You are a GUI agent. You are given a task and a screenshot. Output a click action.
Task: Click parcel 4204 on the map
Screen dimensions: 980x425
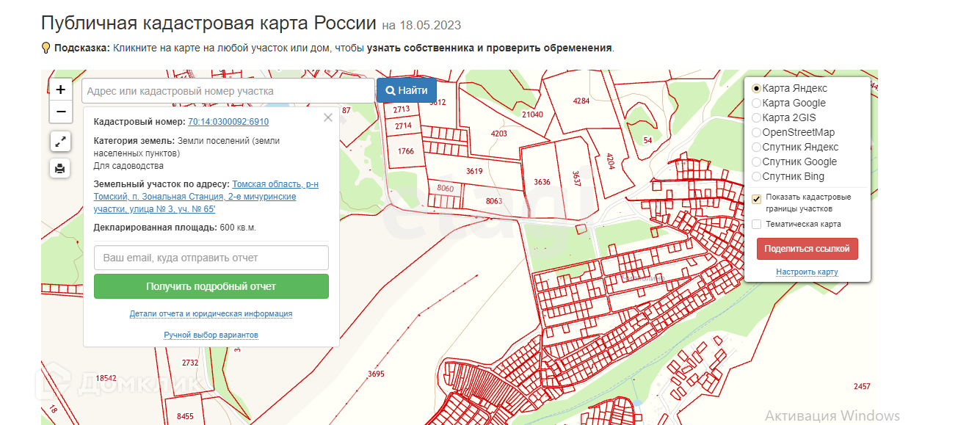pyautogui.click(x=610, y=161)
